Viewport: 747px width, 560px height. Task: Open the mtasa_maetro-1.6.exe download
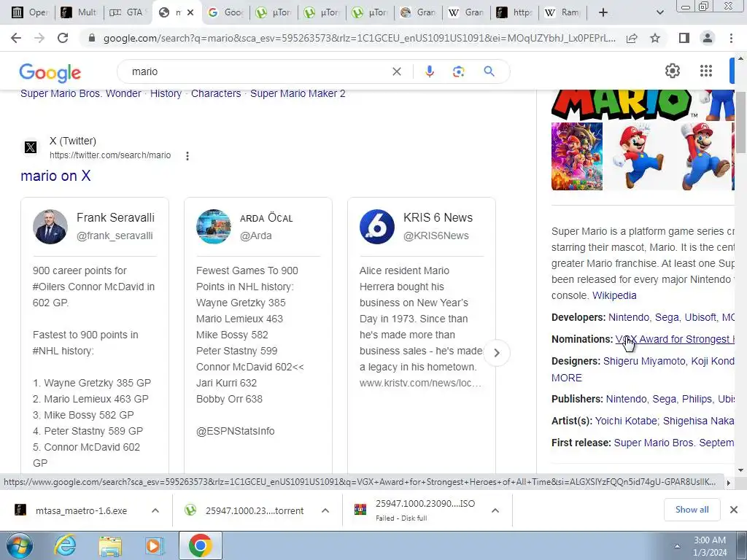pyautogui.click(x=81, y=510)
